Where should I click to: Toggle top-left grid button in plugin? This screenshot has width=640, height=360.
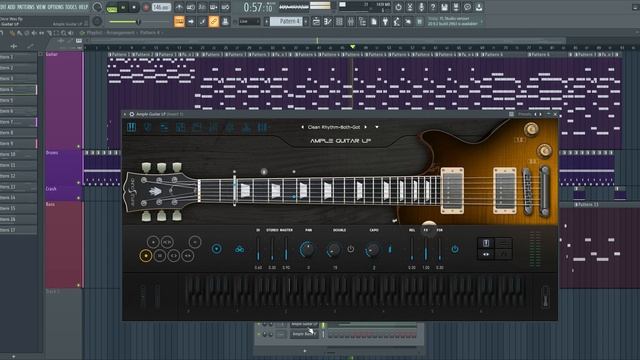pyautogui.click(x=486, y=243)
